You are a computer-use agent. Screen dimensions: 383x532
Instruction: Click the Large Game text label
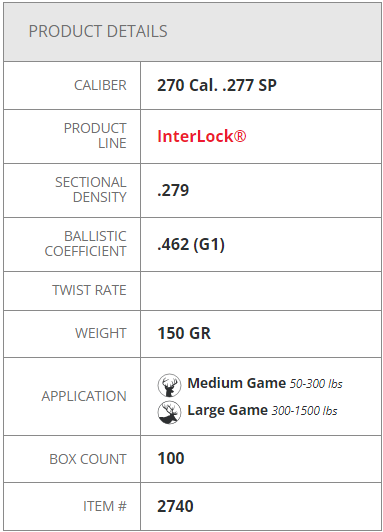pyautogui.click(x=228, y=410)
